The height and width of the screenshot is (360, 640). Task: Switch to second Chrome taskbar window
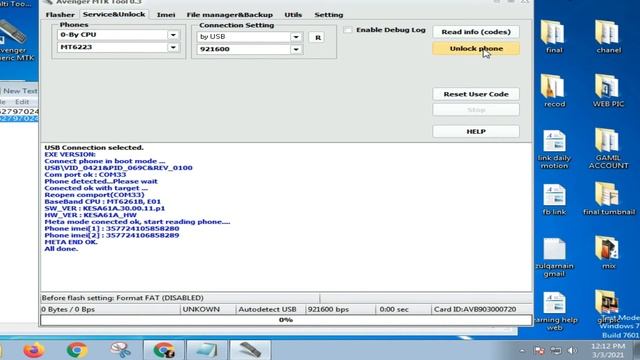[x=164, y=350]
